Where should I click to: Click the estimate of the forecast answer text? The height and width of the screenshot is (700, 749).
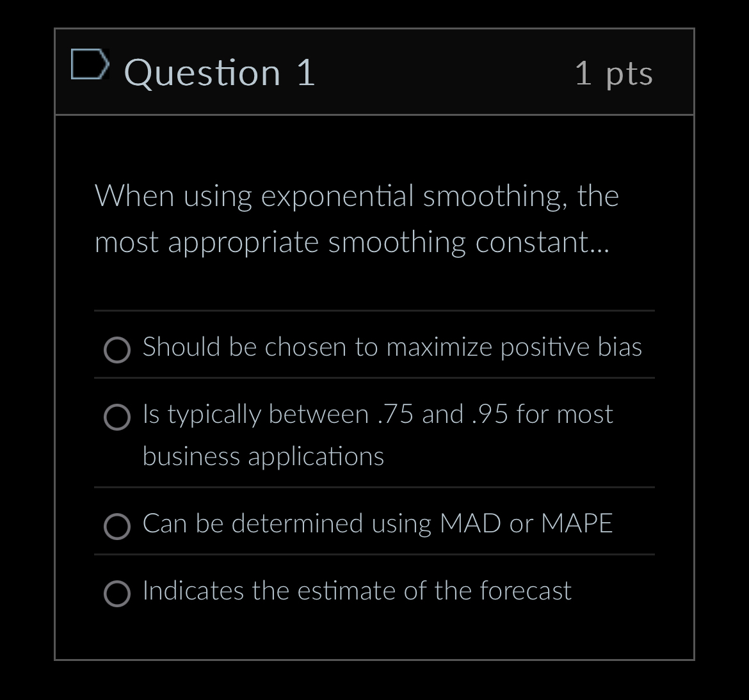pos(356,592)
